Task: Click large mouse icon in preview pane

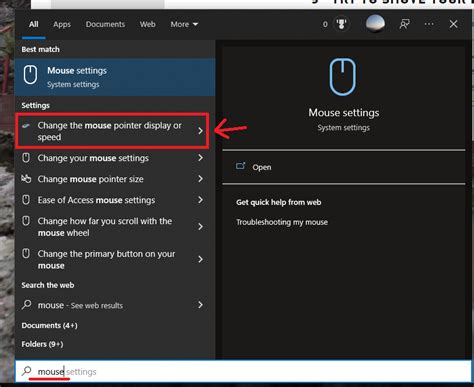Action: (x=343, y=77)
